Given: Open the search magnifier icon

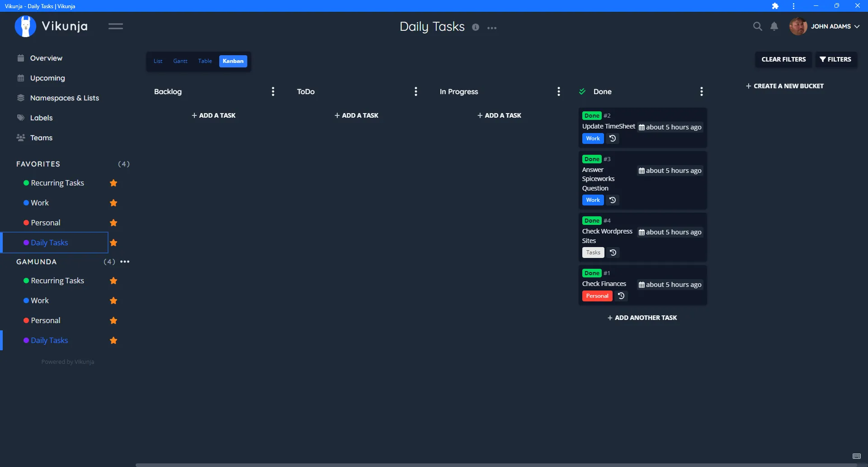Looking at the screenshot, I should tap(758, 26).
